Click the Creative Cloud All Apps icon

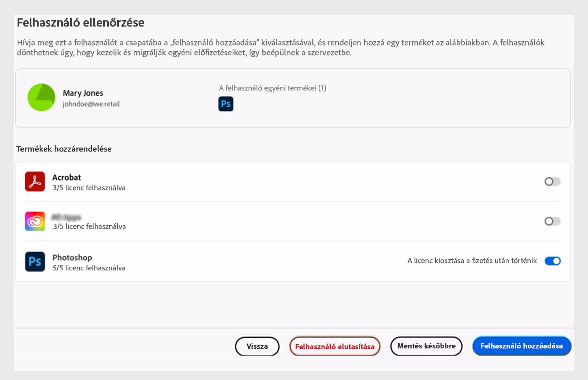[35, 221]
